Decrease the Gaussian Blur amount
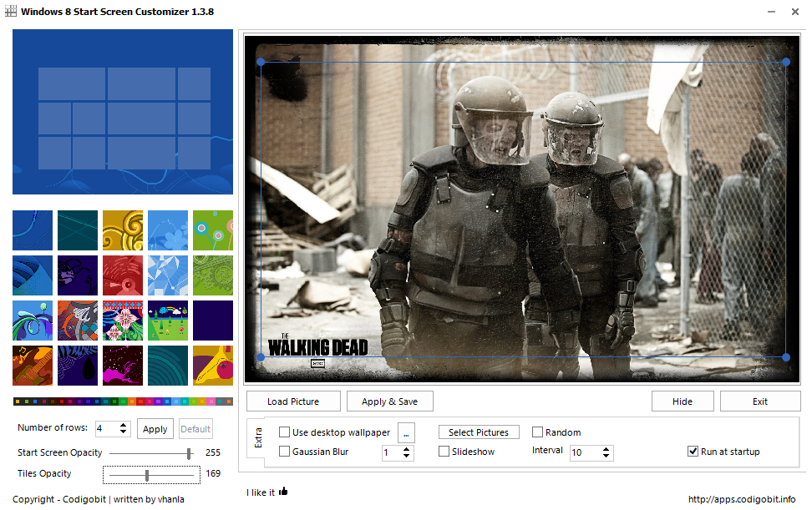This screenshot has height=510, width=812. (x=407, y=456)
